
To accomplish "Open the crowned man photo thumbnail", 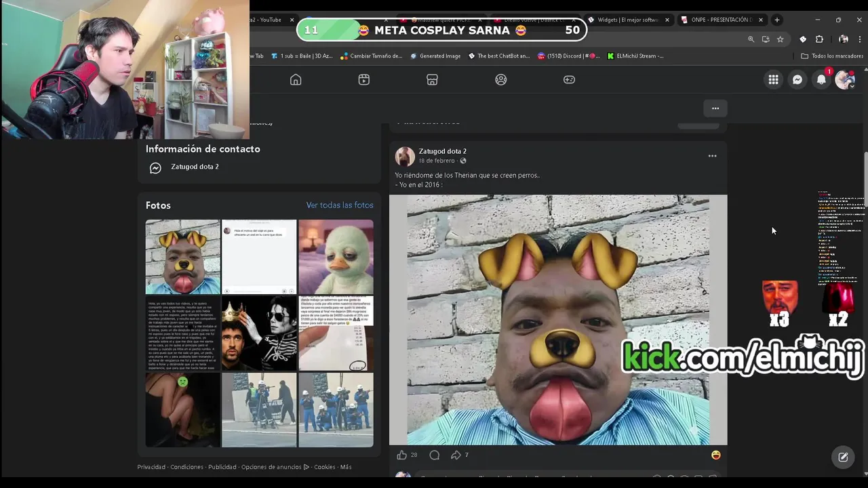I will tap(259, 333).
